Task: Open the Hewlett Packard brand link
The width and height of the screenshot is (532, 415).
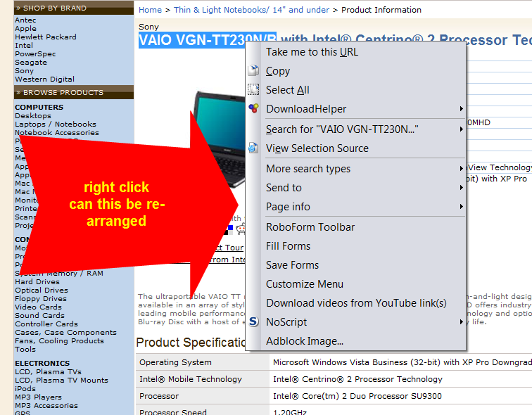Action: click(46, 37)
